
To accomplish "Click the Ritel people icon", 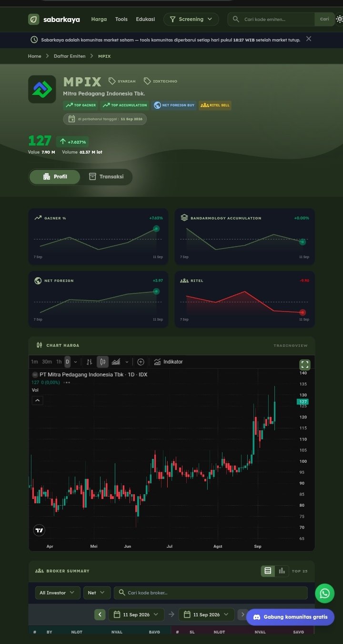I will click(x=184, y=280).
